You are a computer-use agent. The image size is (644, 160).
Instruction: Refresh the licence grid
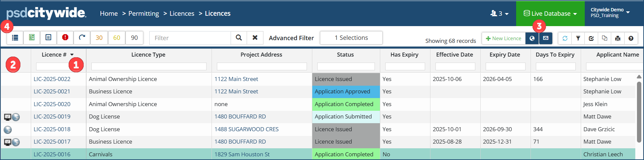565,38
